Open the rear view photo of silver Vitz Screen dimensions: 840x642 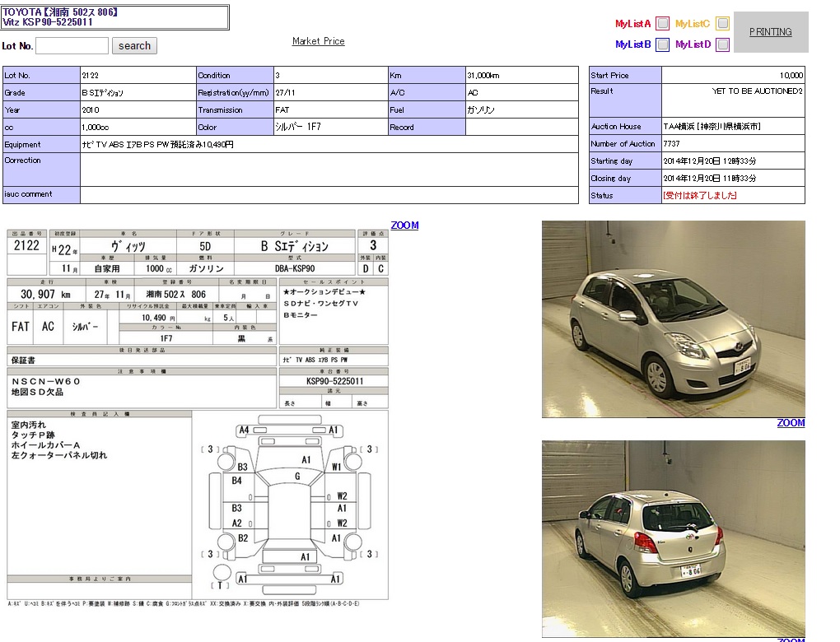pyautogui.click(x=673, y=538)
